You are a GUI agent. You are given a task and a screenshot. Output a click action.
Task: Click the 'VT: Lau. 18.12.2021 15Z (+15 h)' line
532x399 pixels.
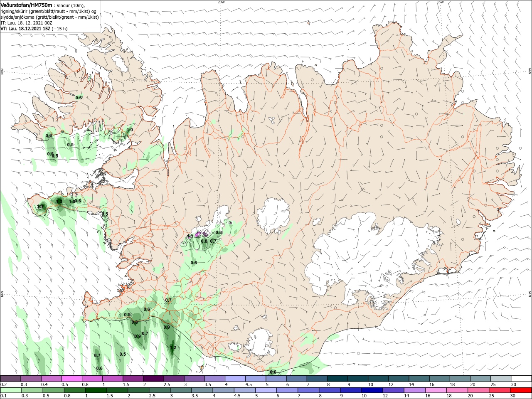point(34,29)
